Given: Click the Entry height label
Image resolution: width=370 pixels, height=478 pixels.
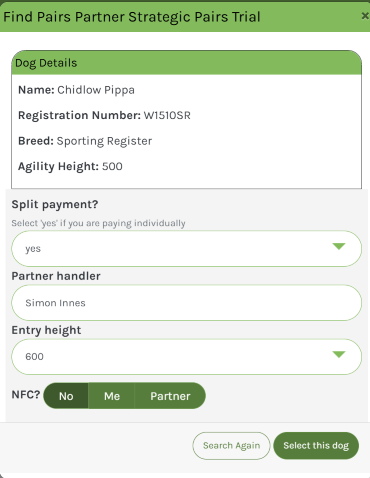Looking at the screenshot, I should coord(46,330).
